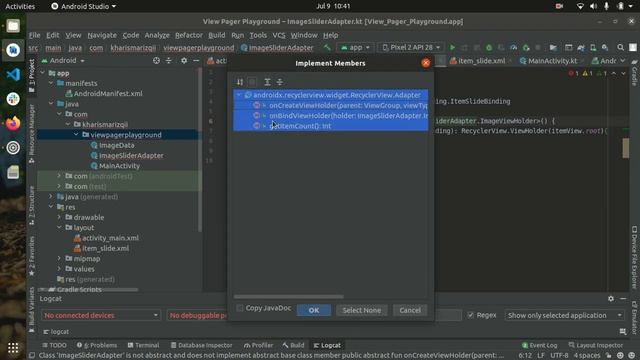Open the No connected devices dropdown
The width and height of the screenshot is (640, 360).
tap(100, 315)
